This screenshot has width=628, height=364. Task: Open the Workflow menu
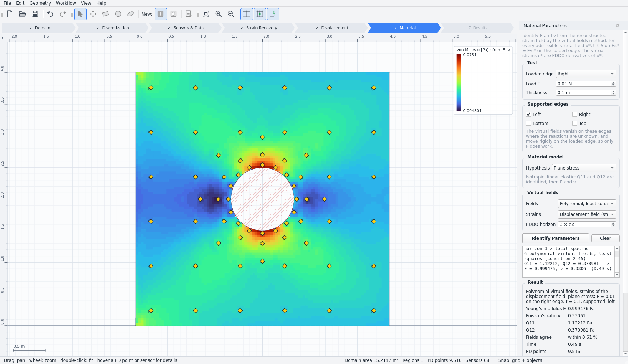click(x=66, y=3)
